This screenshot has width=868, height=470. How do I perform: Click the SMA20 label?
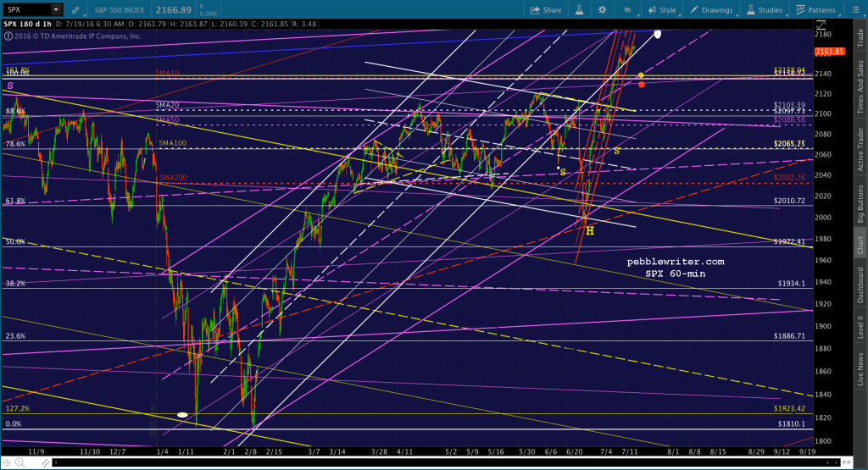pyautogui.click(x=167, y=105)
